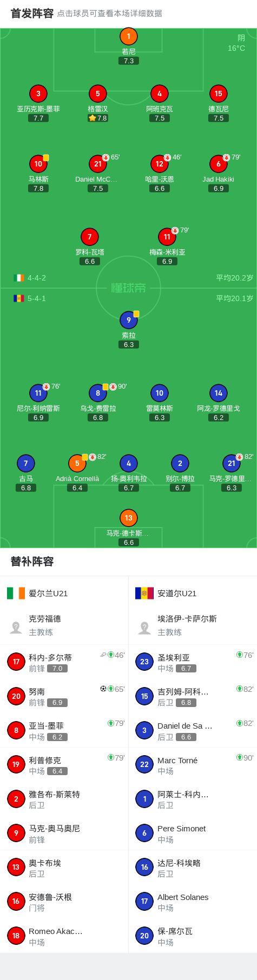Tap 梅森-米利亚 number 11 player icon
Screen dimensions: 257x980
167,237
